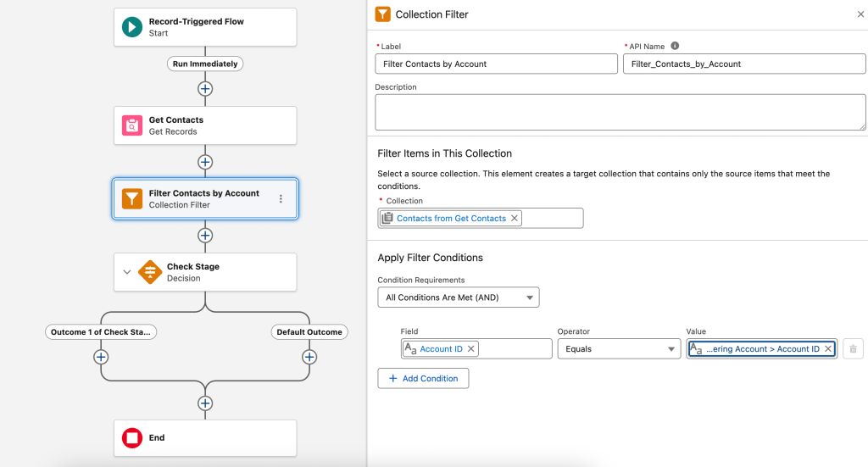Click the 'Apply Filter Conditions' heading
Viewport: 868px width, 467px height.
point(430,258)
